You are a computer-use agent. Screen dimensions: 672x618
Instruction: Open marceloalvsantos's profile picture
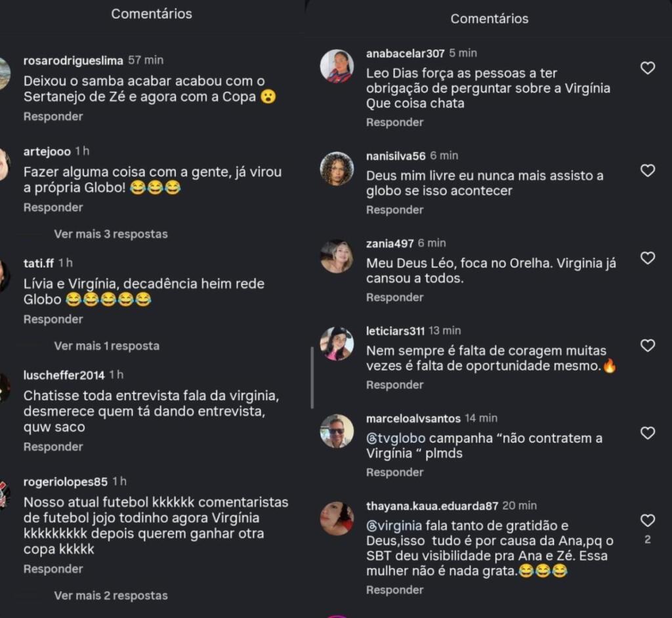pos(337,431)
